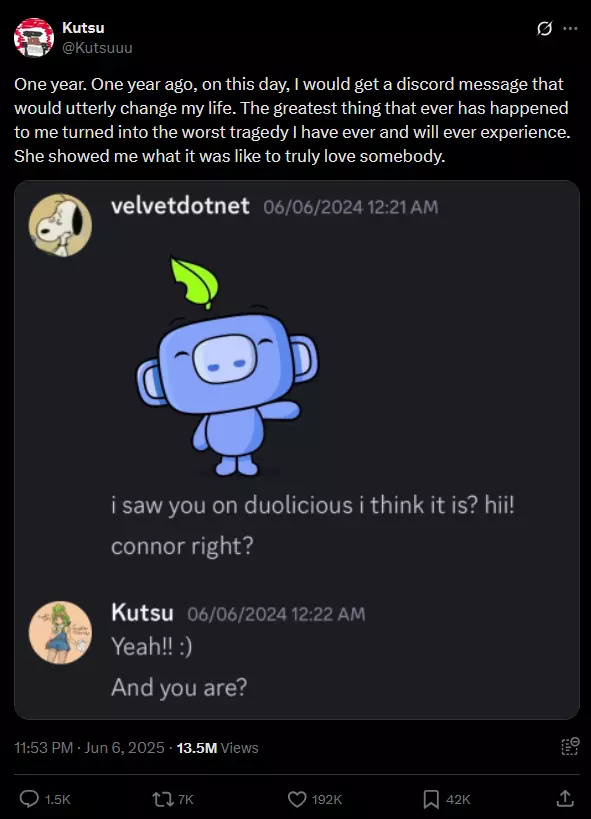The height and width of the screenshot is (819, 591).
Task: Like the post via heart icon
Action: click(297, 799)
